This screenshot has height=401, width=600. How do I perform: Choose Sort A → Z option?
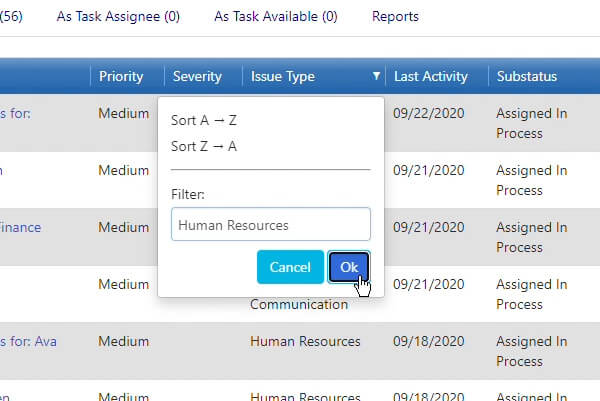pos(204,120)
